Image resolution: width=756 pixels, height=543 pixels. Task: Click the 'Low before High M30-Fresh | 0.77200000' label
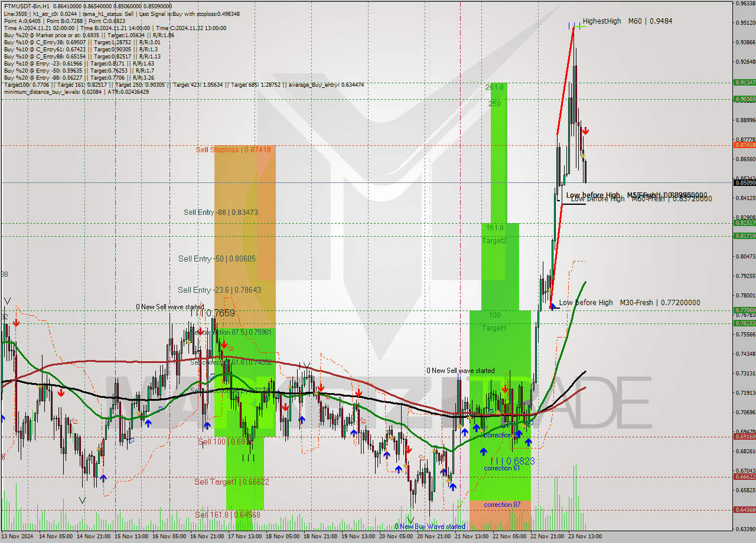pos(630,303)
